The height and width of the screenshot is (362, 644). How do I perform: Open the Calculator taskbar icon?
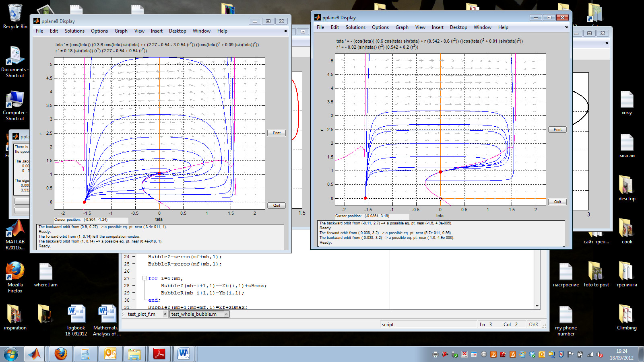85,354
